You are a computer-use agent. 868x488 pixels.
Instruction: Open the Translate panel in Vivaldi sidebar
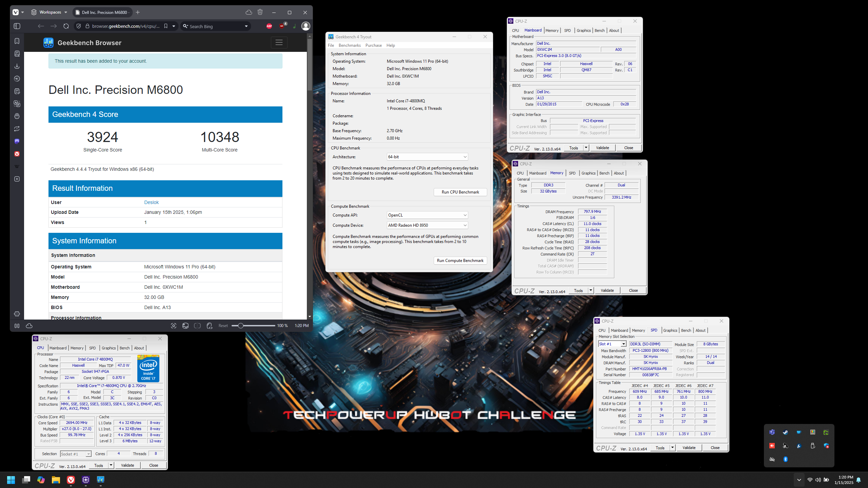(17, 104)
